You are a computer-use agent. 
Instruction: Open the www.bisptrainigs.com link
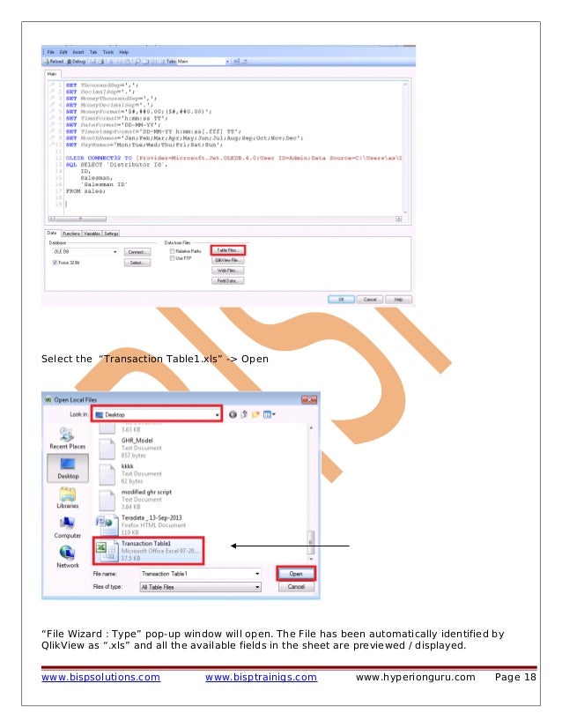click(261, 678)
